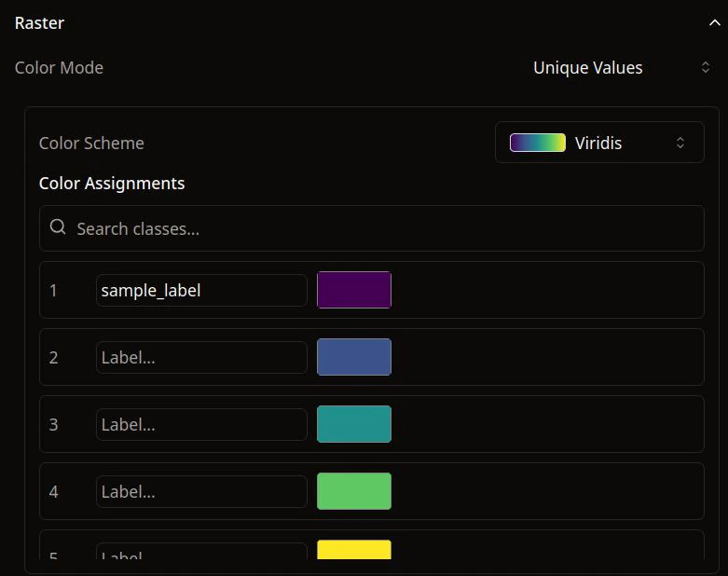Viewport: 728px width, 576px height.
Task: Edit the sample_label field for class 1
Action: pyautogui.click(x=201, y=291)
